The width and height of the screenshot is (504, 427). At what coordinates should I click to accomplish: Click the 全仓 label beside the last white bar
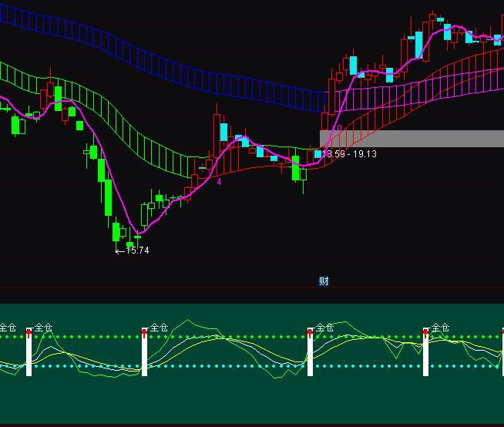(440, 328)
